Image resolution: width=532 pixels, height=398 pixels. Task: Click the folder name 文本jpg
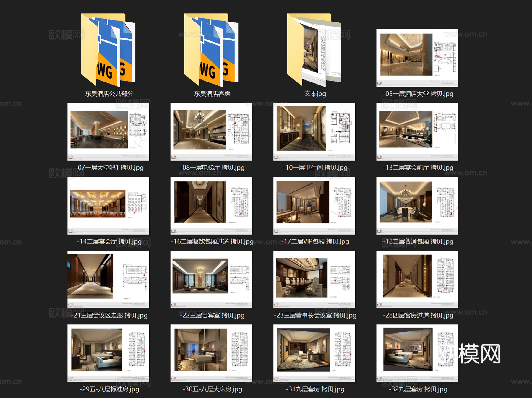point(315,94)
